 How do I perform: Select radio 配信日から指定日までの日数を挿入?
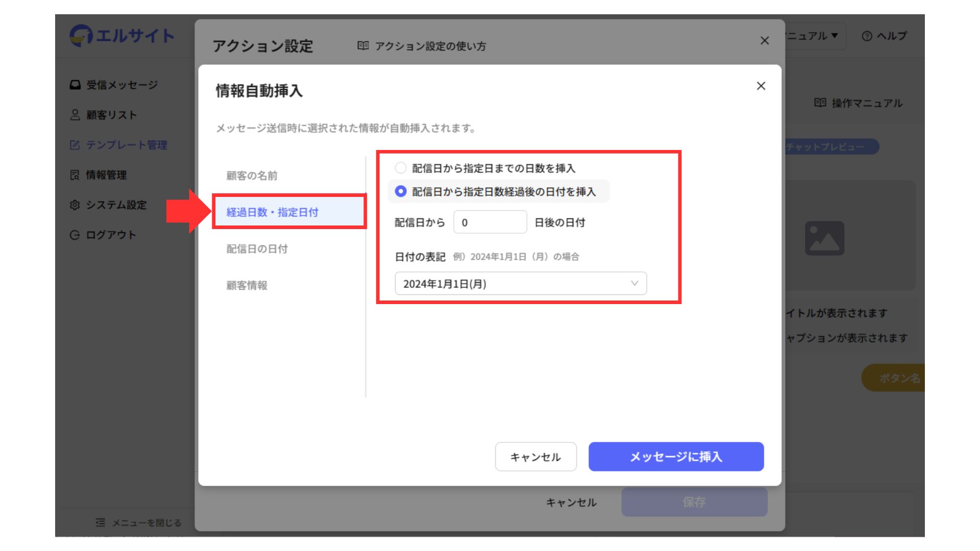coord(401,168)
